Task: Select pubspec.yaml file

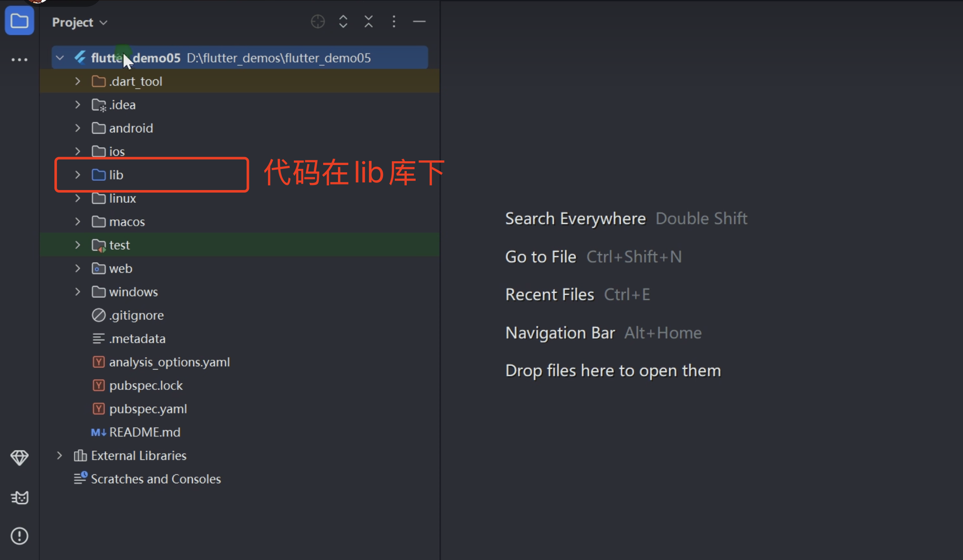Action: point(148,409)
